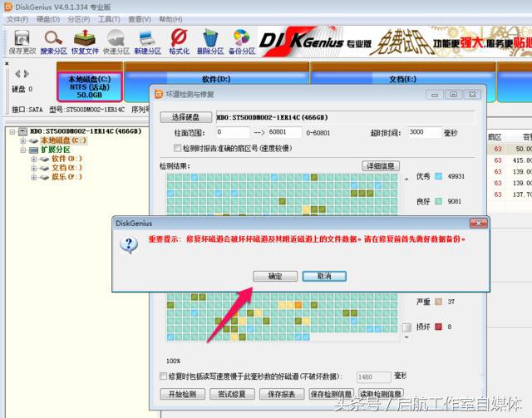Collapse the HD0:ST500DM002 disk tree node
Screen dimensions: 532x418
[x=12, y=131]
